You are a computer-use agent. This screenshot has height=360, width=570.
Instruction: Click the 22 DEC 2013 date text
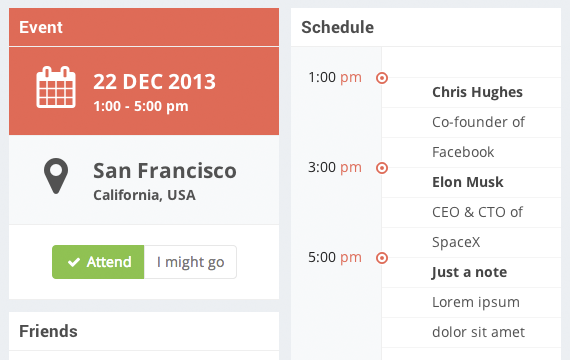pos(154,81)
